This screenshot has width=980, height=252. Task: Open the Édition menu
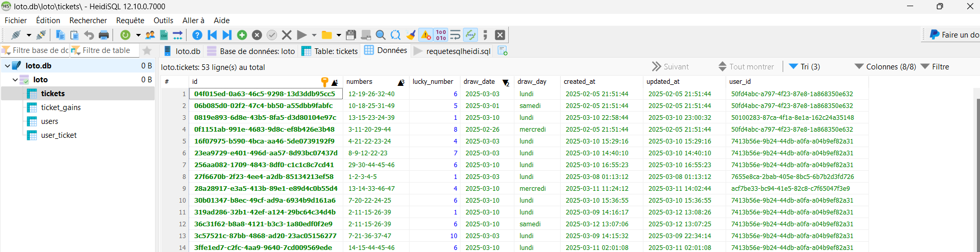48,20
